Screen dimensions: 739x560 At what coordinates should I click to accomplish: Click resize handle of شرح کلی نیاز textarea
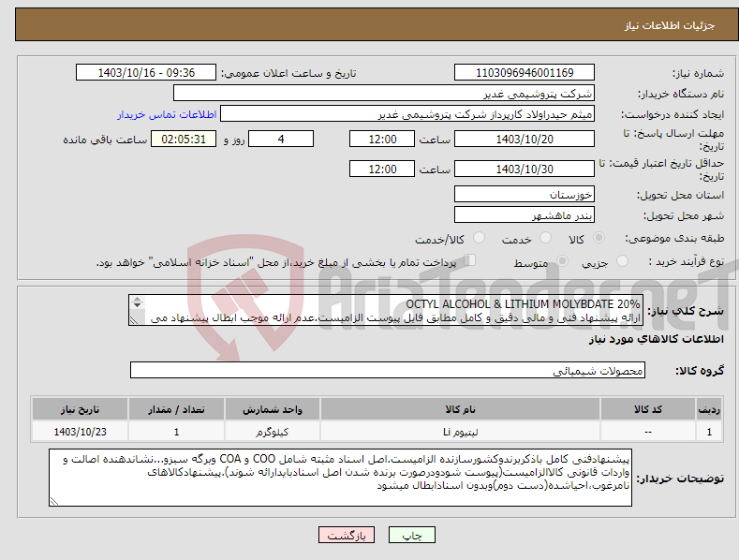coord(134,320)
